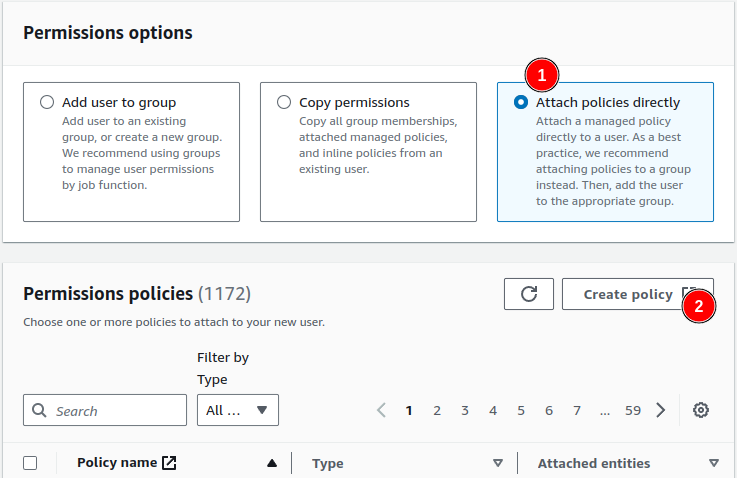Open the Filter by Type dropdown
This screenshot has width=737, height=478.
coord(237,410)
